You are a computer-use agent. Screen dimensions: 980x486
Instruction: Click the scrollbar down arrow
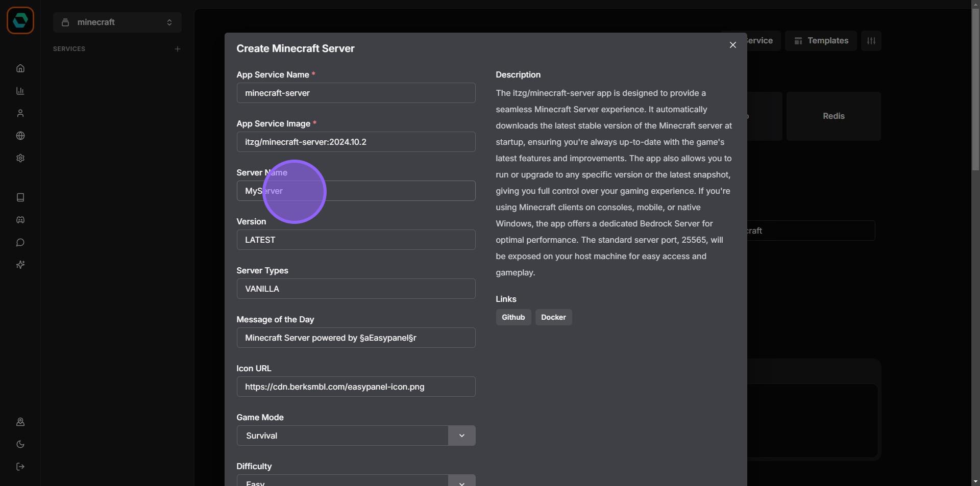[975, 481]
